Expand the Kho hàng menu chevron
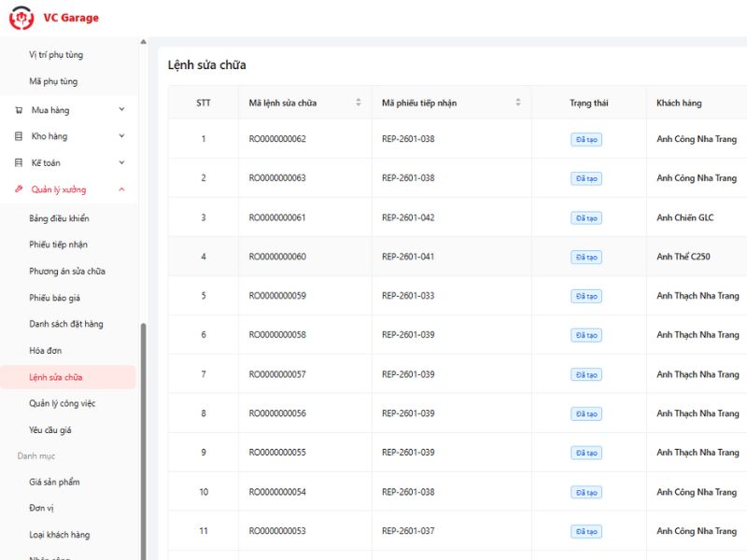The image size is (747, 560). click(121, 136)
